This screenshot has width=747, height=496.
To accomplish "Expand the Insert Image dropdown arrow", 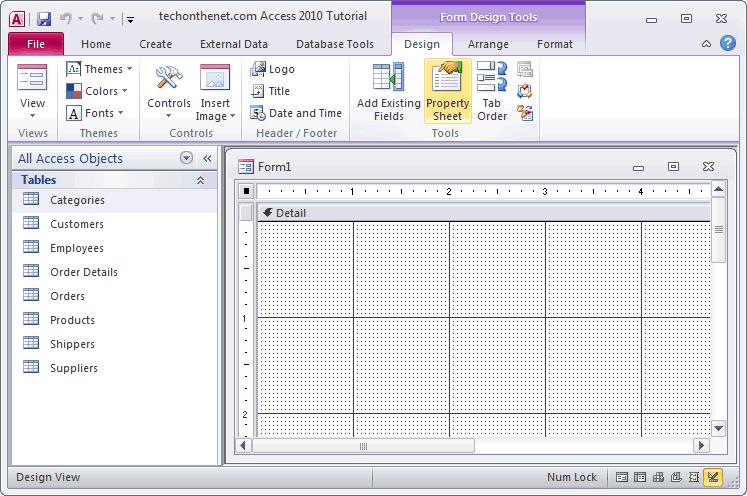I will coord(232,116).
